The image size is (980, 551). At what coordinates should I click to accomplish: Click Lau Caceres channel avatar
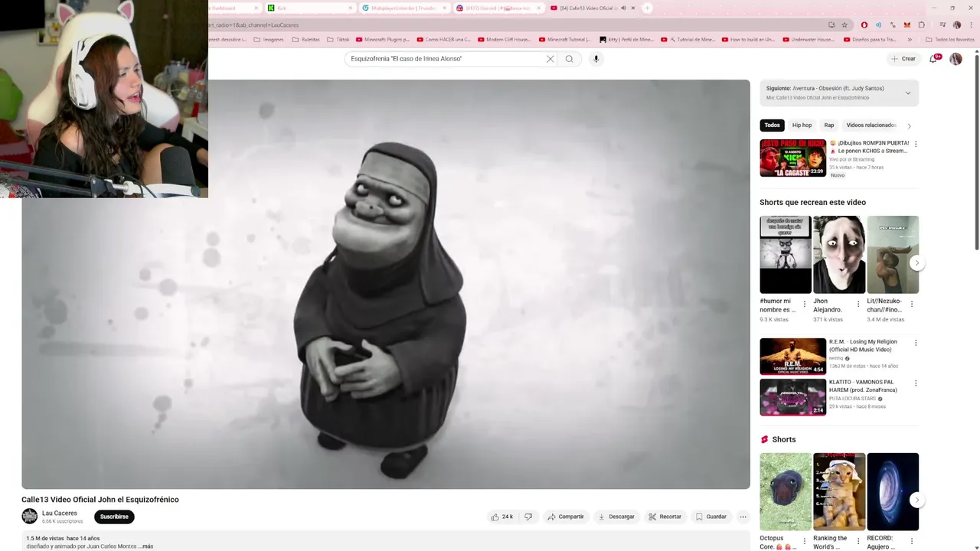coord(29,517)
